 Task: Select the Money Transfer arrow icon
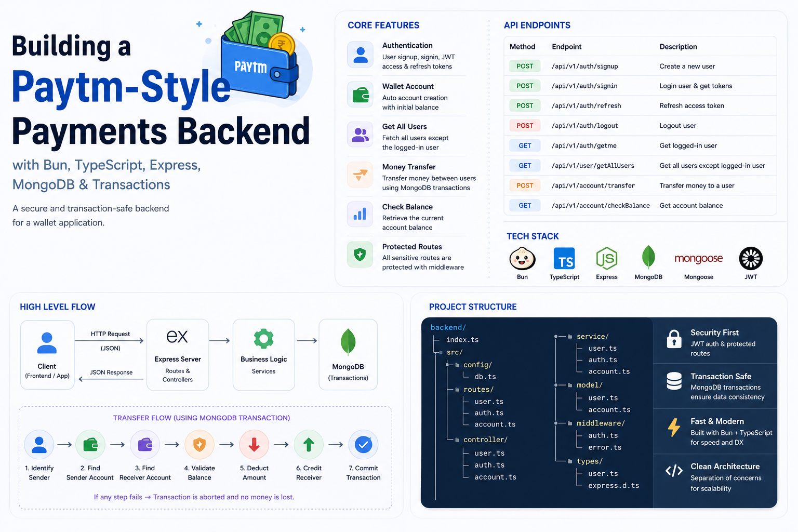click(360, 175)
